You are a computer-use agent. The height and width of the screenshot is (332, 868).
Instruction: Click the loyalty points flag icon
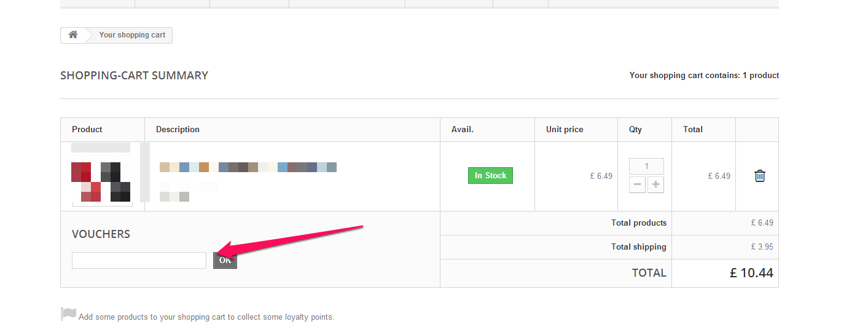point(68,315)
